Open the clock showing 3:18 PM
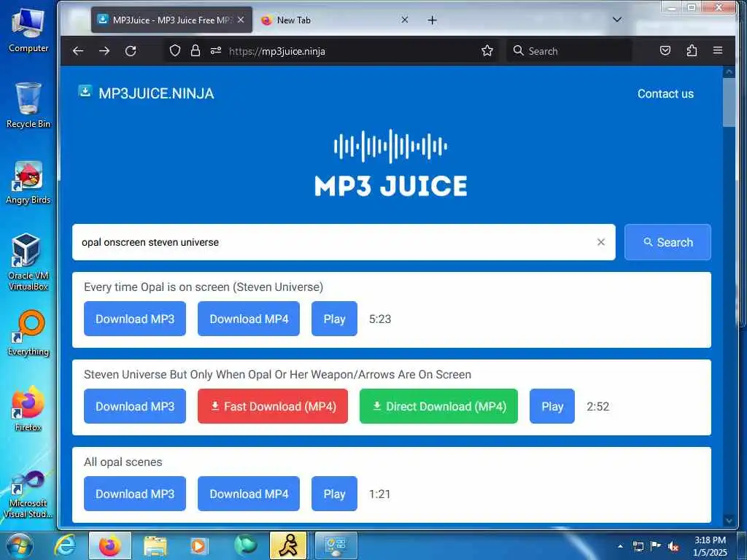747x560 pixels. point(710,546)
